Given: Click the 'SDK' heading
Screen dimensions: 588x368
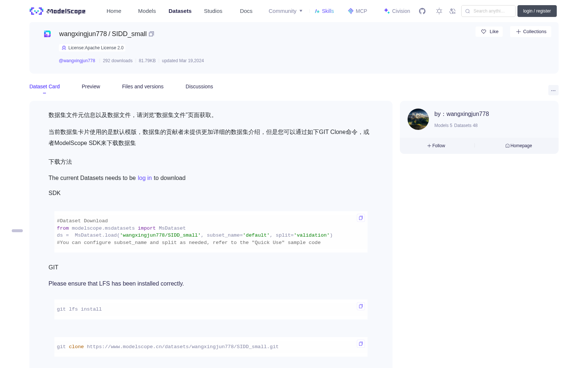Looking at the screenshot, I should [x=54, y=193].
